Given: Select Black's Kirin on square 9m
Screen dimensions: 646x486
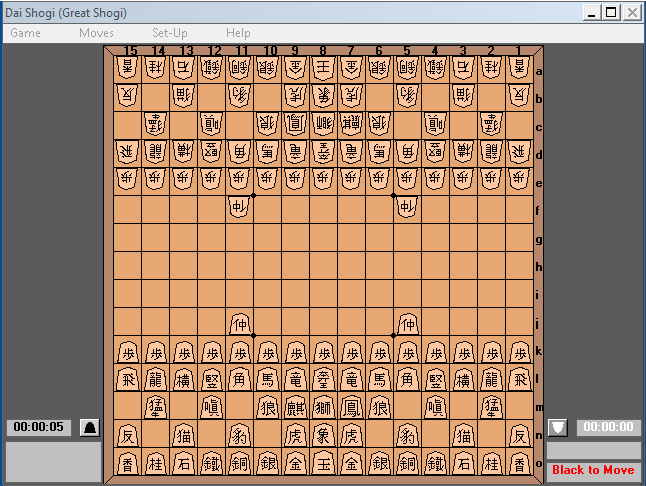Looking at the screenshot, I should [295, 408].
